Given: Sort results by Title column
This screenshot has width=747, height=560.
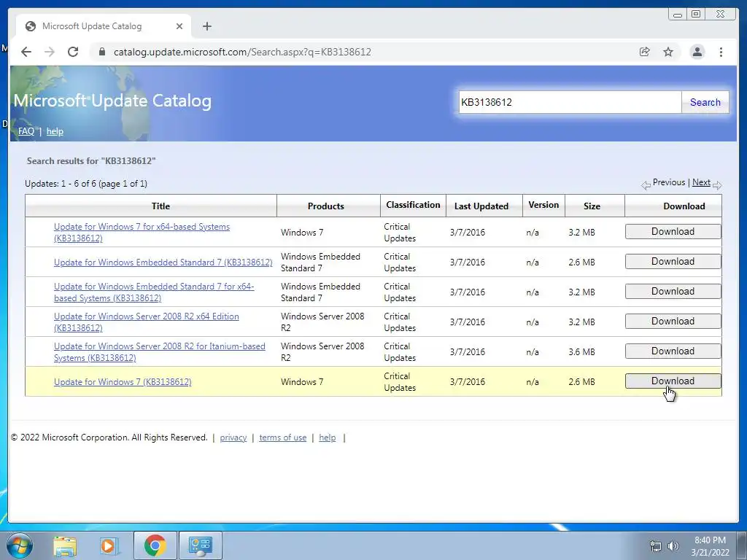Looking at the screenshot, I should click(x=160, y=206).
